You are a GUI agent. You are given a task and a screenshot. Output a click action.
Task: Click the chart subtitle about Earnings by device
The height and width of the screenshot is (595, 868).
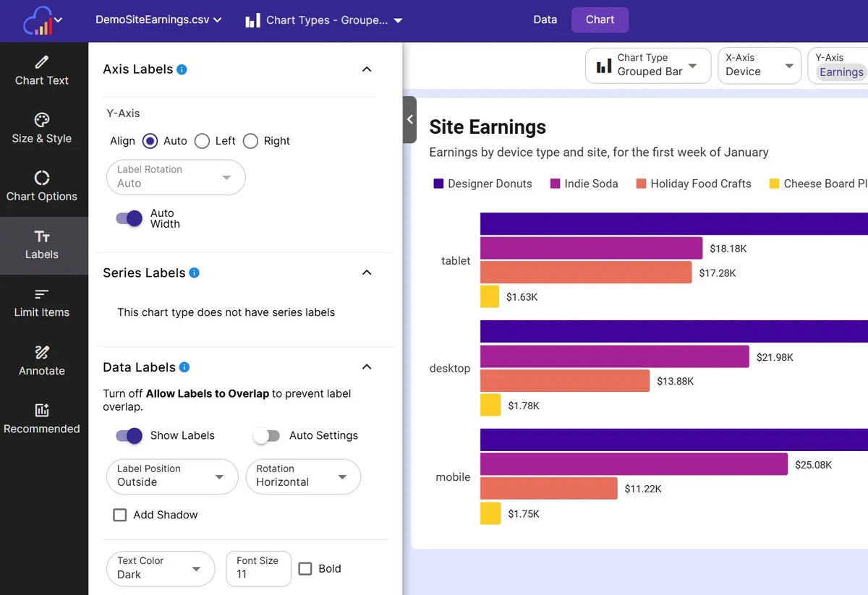click(x=599, y=153)
